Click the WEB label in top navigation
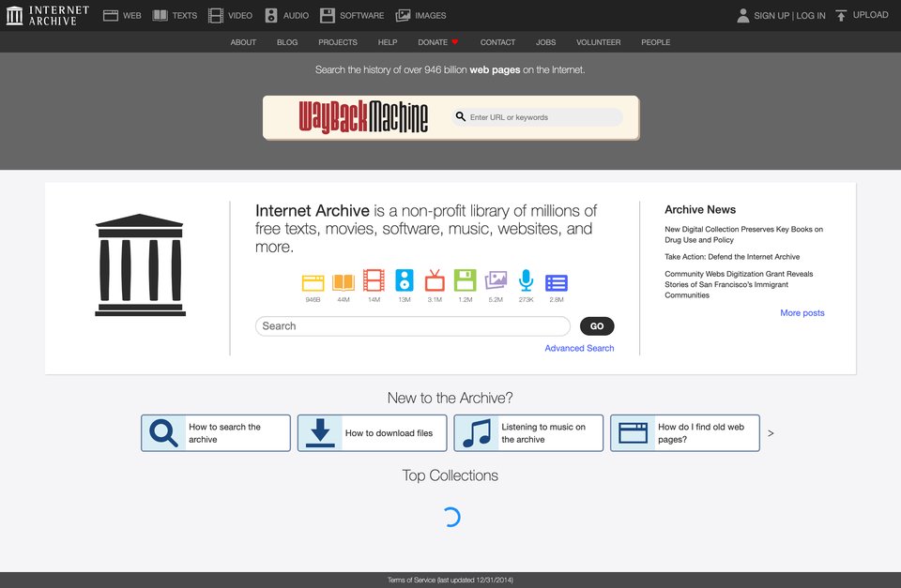The image size is (901, 588). click(131, 16)
